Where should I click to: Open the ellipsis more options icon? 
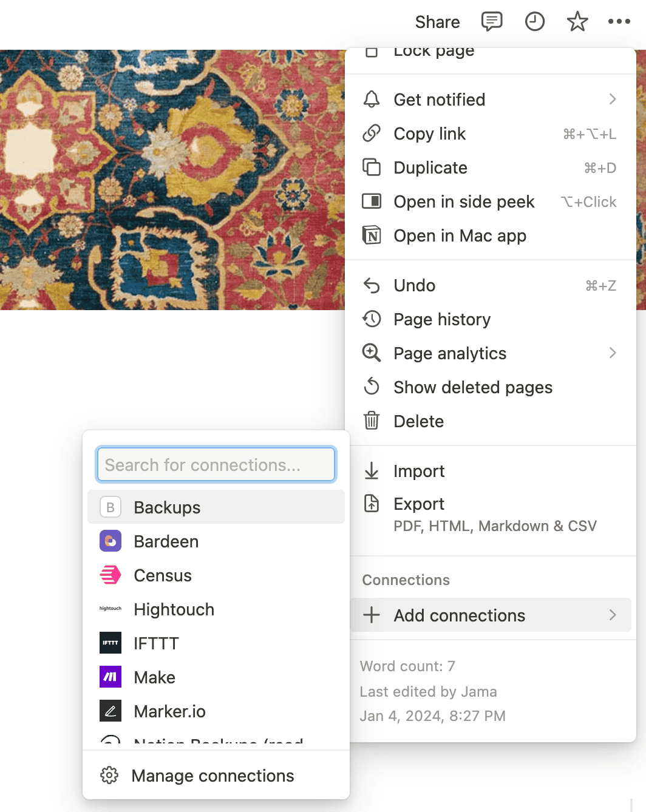pyautogui.click(x=619, y=21)
